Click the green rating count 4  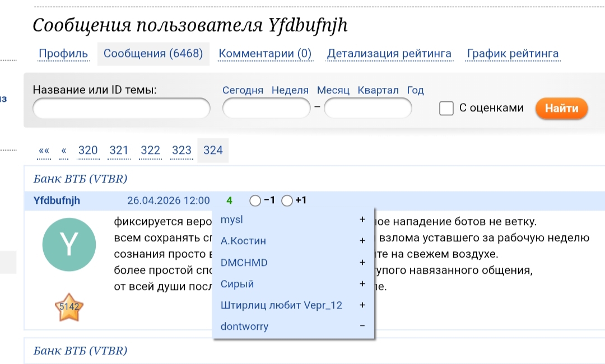[x=229, y=200]
